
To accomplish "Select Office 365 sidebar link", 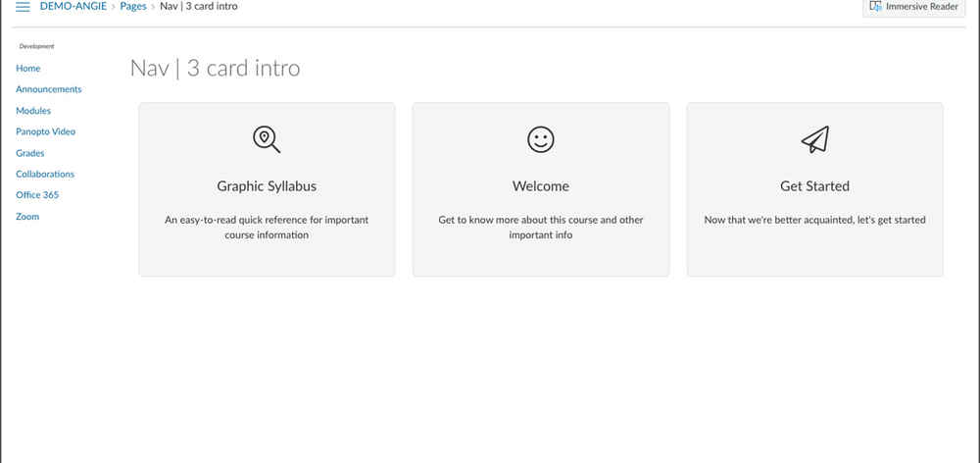I will coord(37,195).
